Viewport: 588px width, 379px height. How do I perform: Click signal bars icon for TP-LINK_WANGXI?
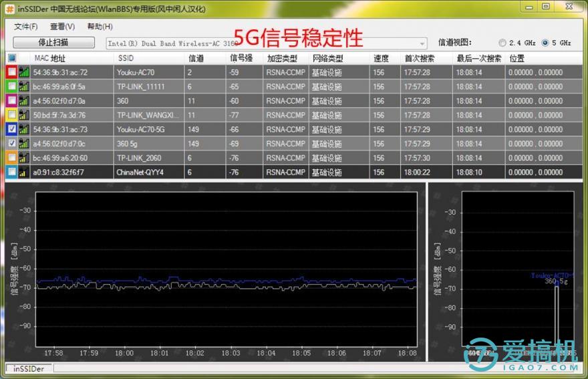pos(24,115)
